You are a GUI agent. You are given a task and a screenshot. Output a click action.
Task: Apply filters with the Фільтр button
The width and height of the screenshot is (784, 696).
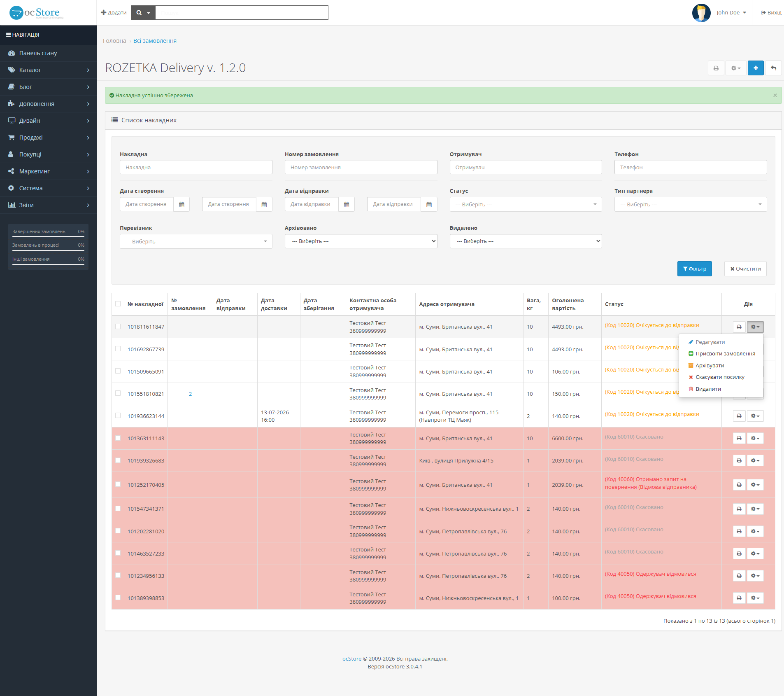tap(694, 269)
